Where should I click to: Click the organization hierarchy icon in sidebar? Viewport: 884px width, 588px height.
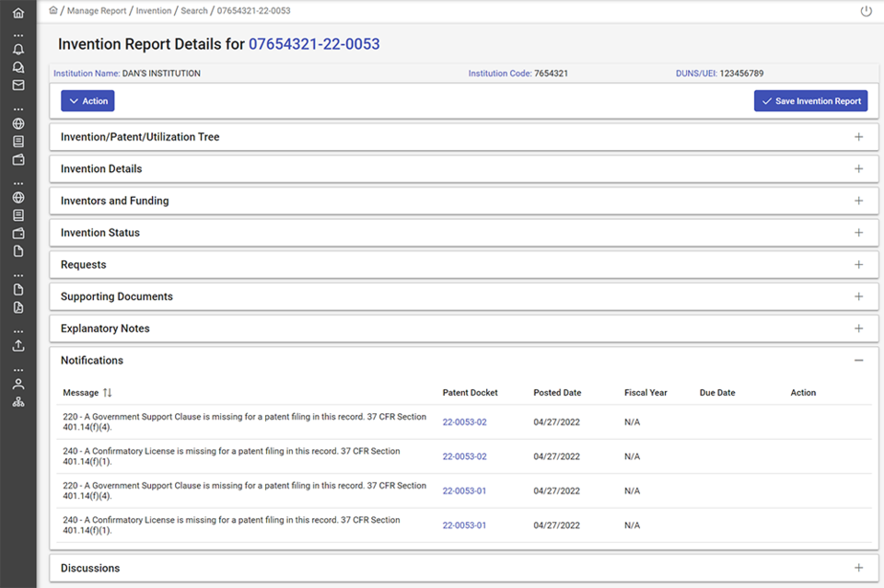(x=17, y=402)
